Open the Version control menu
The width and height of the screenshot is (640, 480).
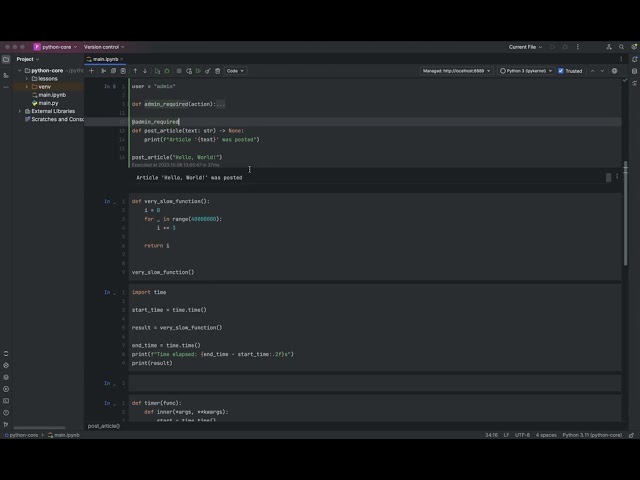point(104,47)
